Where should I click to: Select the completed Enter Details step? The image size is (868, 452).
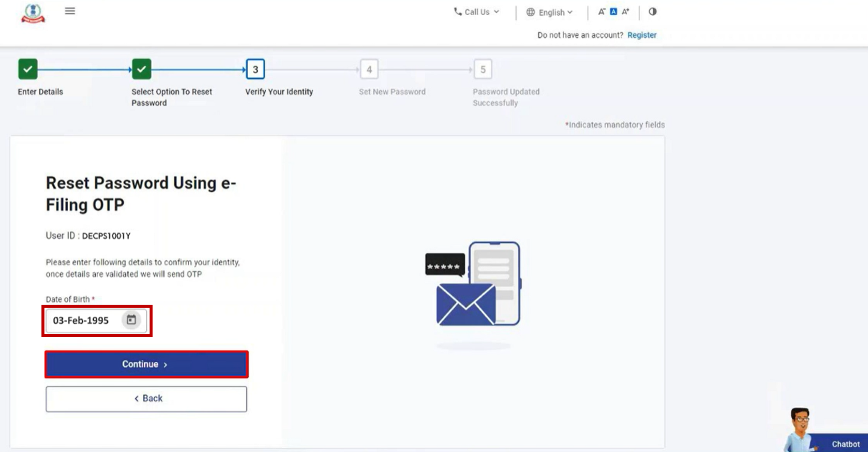point(28,69)
